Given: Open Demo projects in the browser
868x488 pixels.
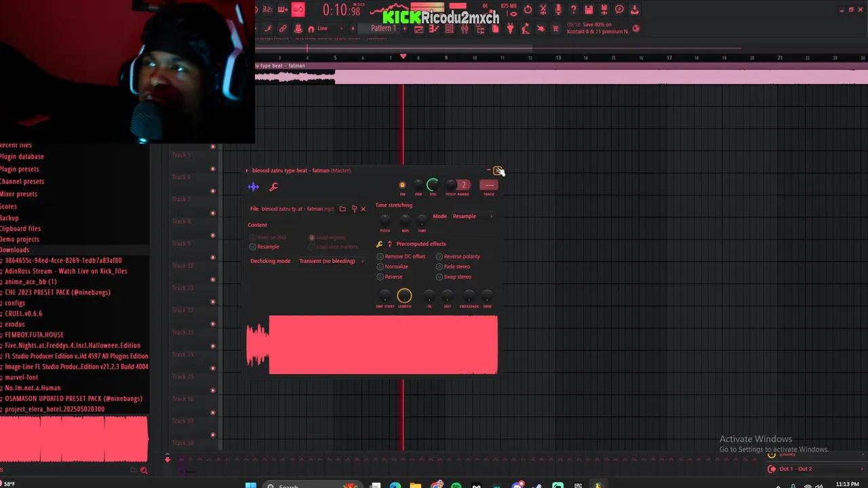Looking at the screenshot, I should click(20, 239).
